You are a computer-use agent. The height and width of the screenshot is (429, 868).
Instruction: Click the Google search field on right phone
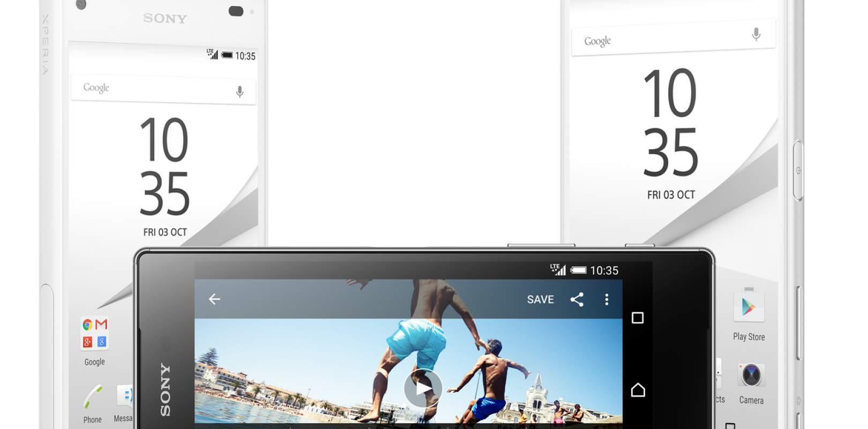click(x=664, y=39)
